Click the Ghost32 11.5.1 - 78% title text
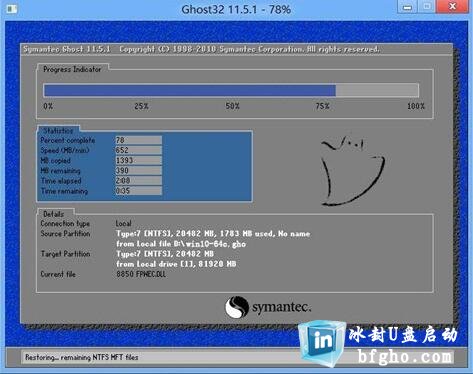 [x=236, y=9]
